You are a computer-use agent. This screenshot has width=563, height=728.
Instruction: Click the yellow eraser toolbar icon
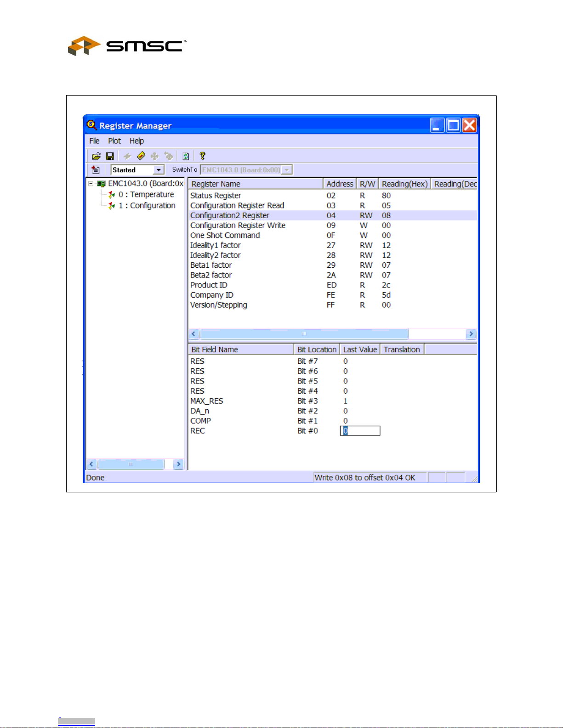click(141, 156)
